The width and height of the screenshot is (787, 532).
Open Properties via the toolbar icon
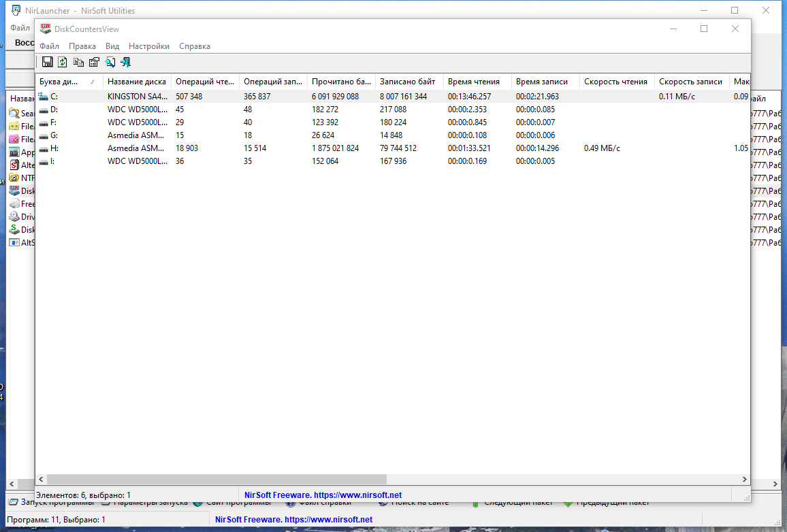click(x=94, y=62)
